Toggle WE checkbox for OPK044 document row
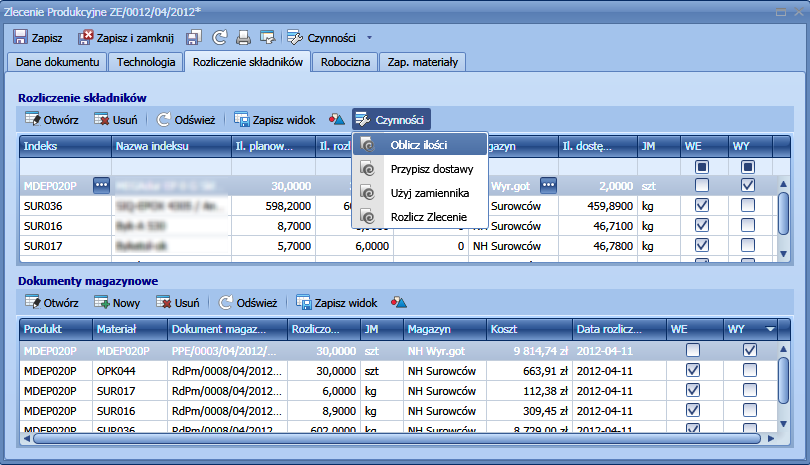Image resolution: width=810 pixels, height=465 pixels. pos(693,370)
